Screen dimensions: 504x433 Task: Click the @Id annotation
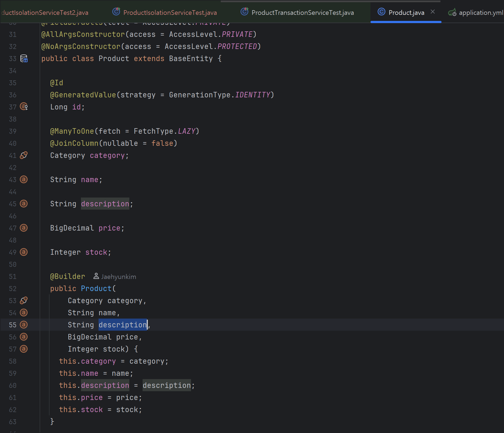pyautogui.click(x=57, y=83)
